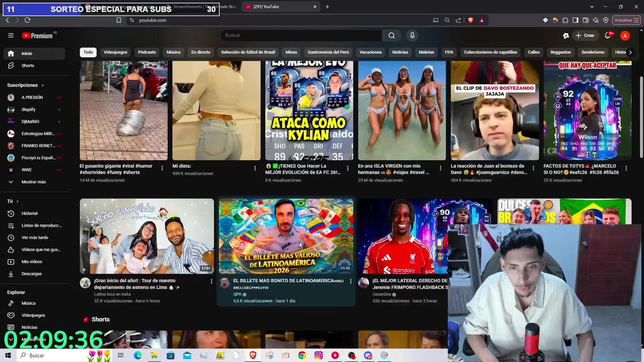
Task: Click the share page icon
Action: (x=458, y=20)
